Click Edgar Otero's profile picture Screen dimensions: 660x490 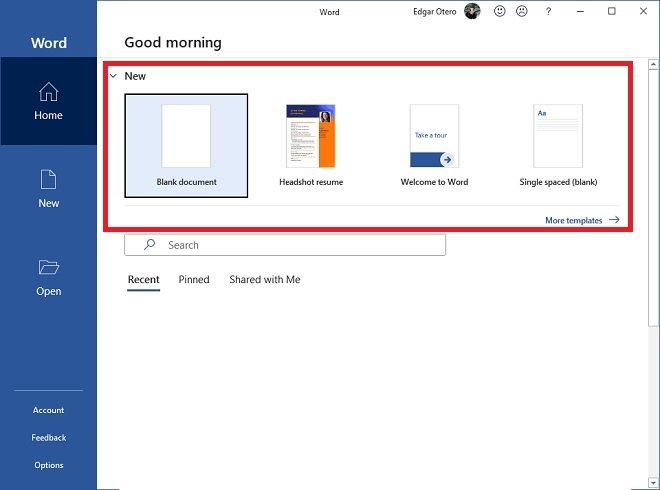click(x=472, y=11)
